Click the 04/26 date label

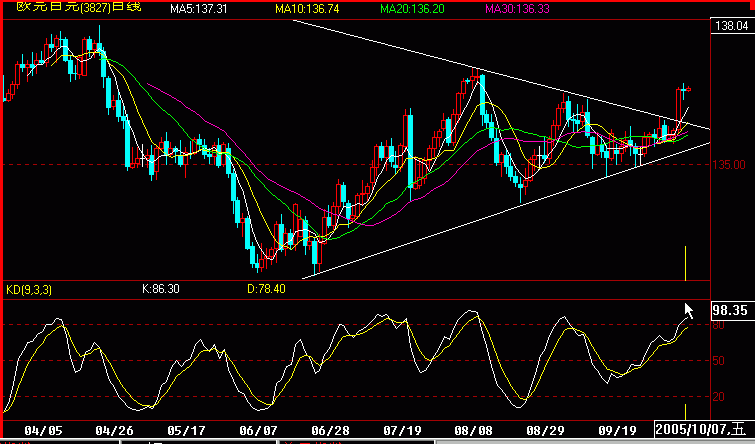tap(114, 430)
